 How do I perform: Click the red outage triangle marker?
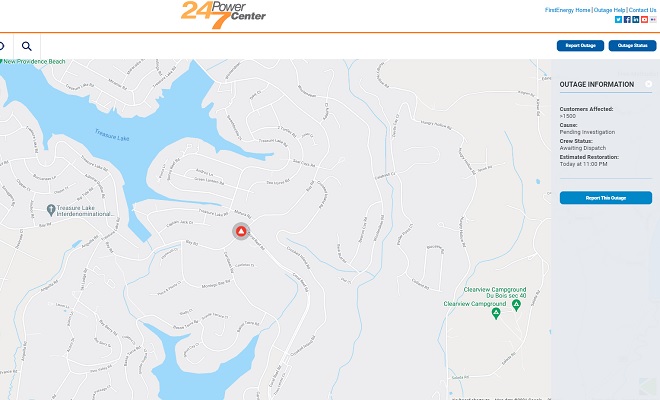[241, 231]
